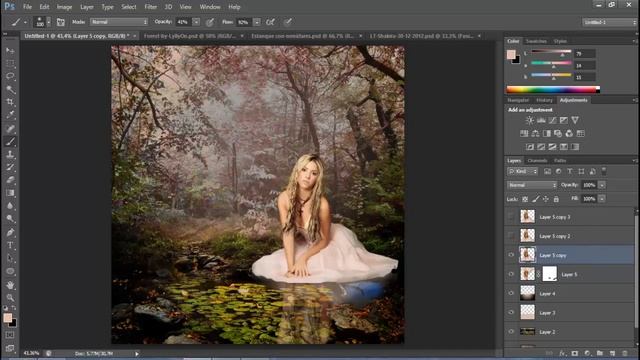Select the Pen tool
The width and height of the screenshot is (640, 360).
10,232
